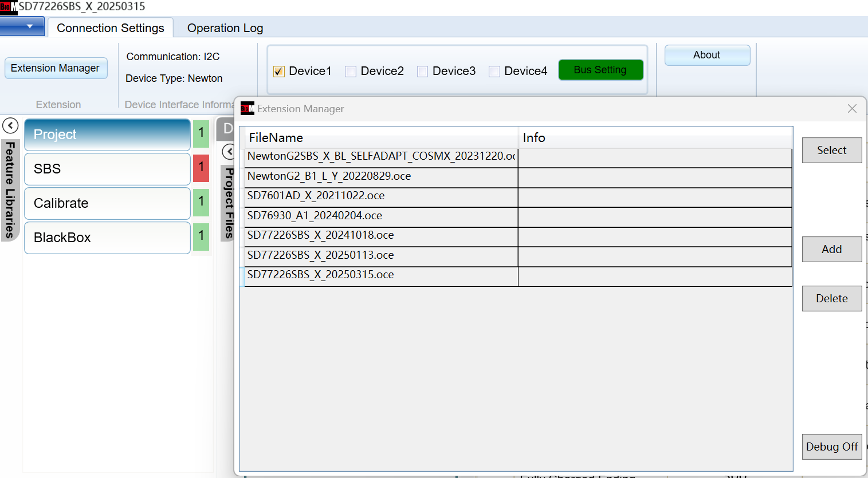Click the main window application logo icon
Screen dimensions: 868x478
9,7
